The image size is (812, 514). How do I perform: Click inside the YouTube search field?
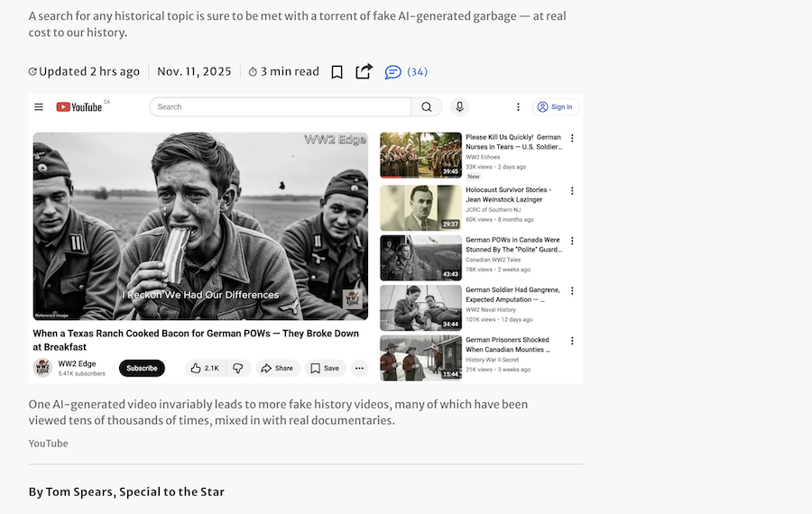280,106
